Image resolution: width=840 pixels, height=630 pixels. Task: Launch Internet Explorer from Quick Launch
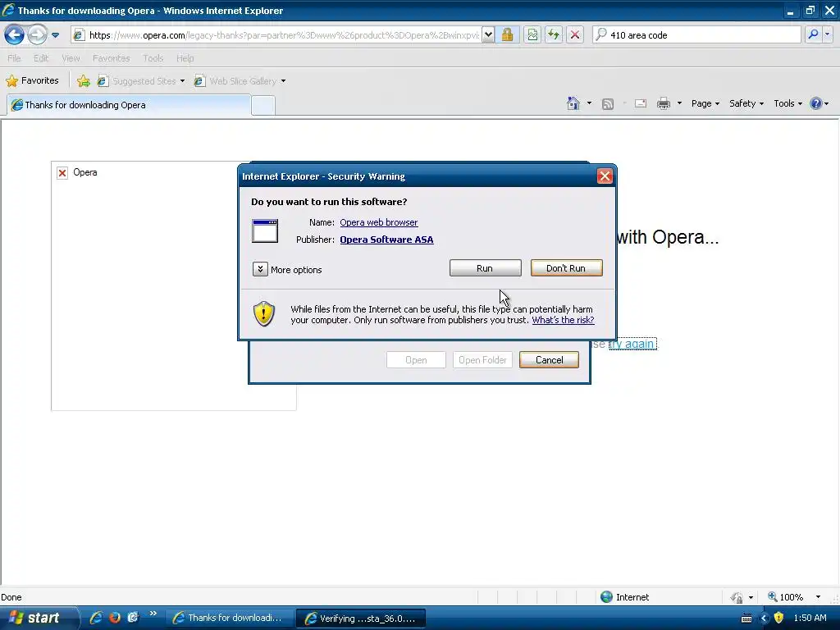[x=96, y=617]
